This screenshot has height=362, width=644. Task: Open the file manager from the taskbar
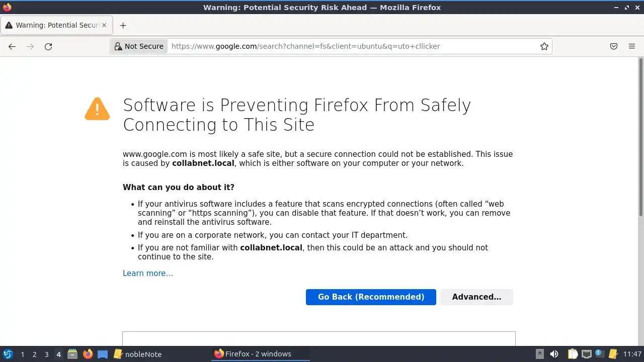pos(72,354)
